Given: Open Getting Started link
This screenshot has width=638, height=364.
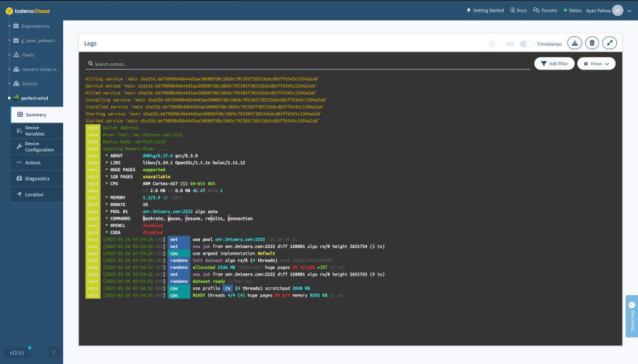Looking at the screenshot, I should click(485, 10).
